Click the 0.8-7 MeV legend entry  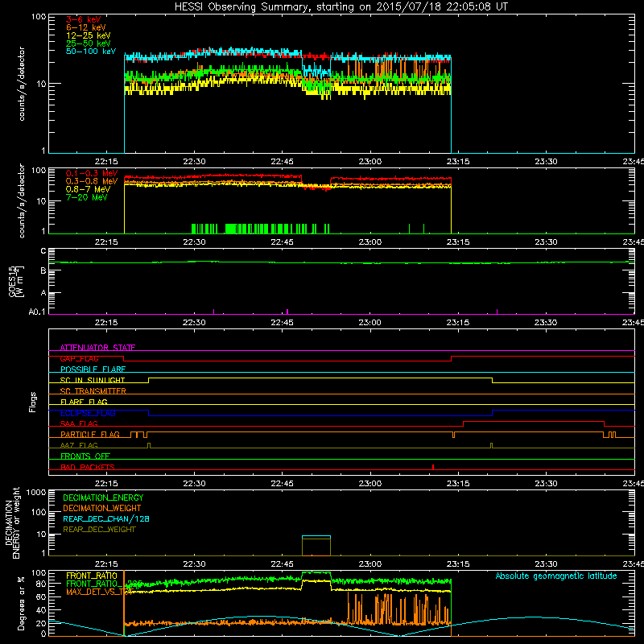(88, 189)
